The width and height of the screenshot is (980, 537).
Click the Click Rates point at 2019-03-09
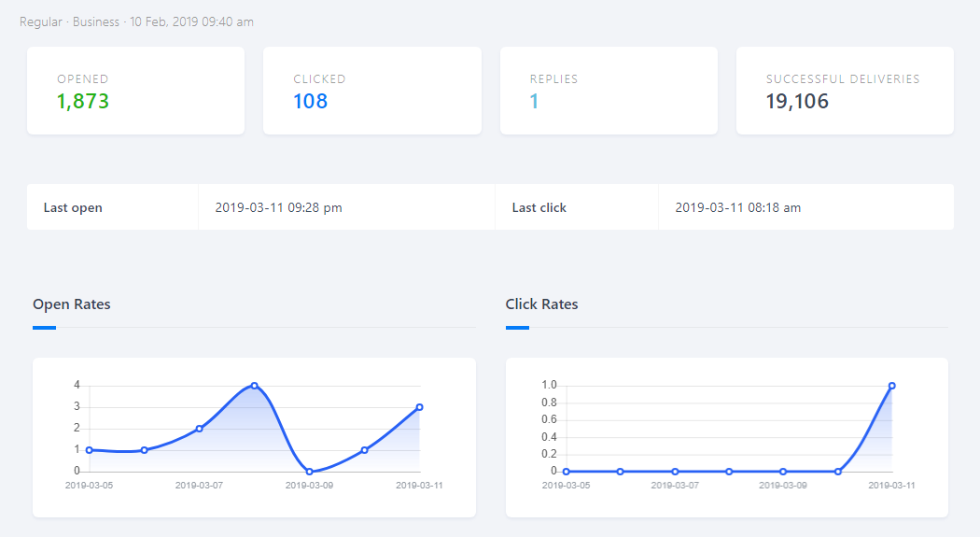point(783,472)
